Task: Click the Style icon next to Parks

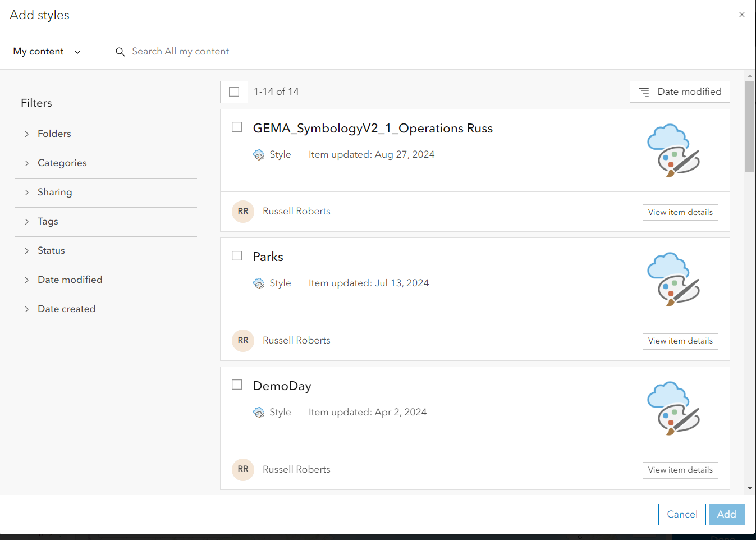Action: click(259, 283)
